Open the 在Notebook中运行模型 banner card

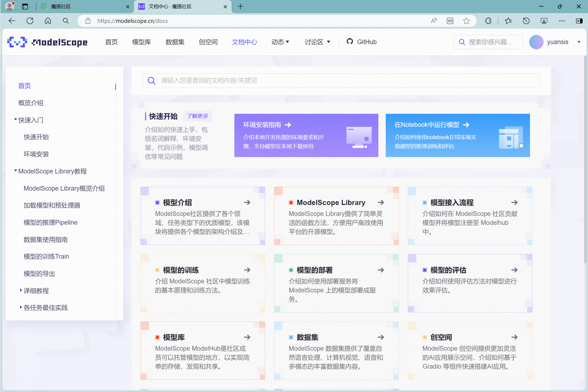click(x=458, y=135)
